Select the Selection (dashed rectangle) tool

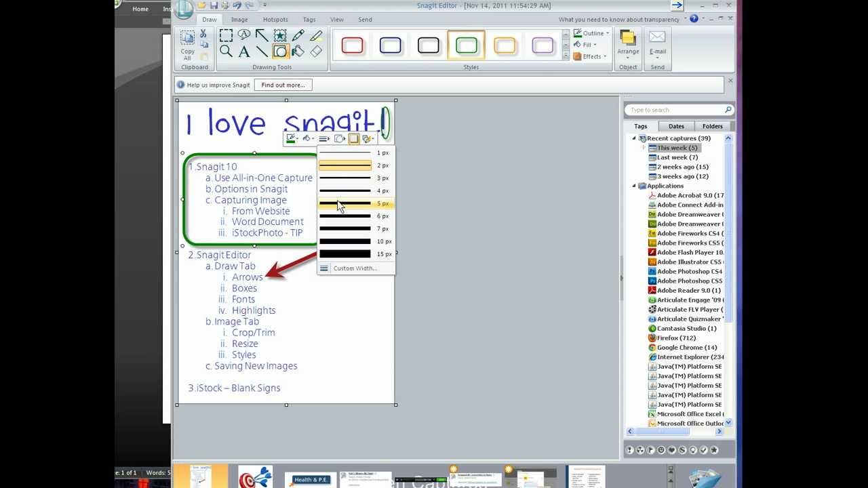(226, 36)
